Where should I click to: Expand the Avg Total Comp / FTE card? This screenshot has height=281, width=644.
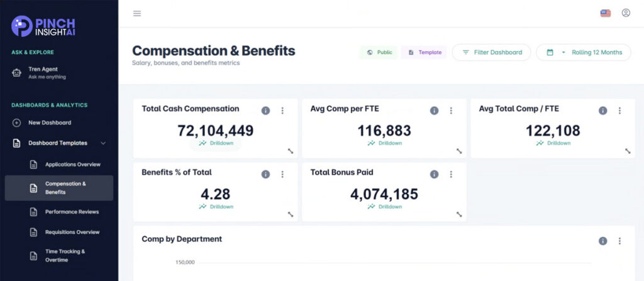pos(628,151)
